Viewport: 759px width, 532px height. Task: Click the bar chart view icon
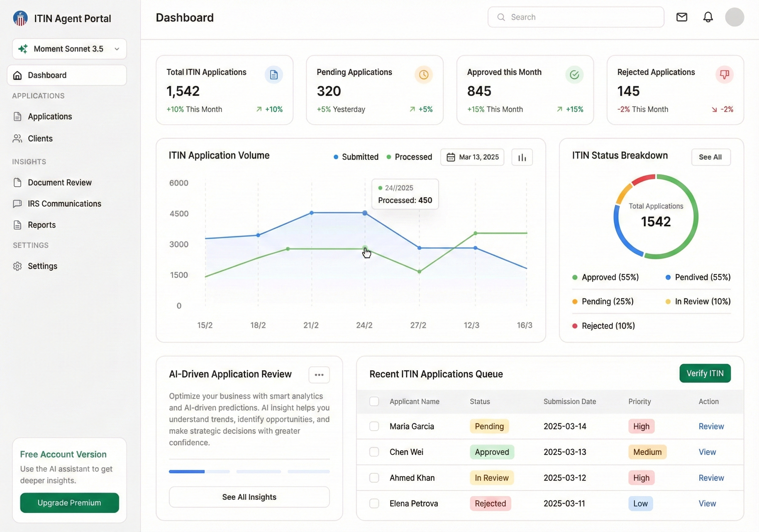coord(522,157)
